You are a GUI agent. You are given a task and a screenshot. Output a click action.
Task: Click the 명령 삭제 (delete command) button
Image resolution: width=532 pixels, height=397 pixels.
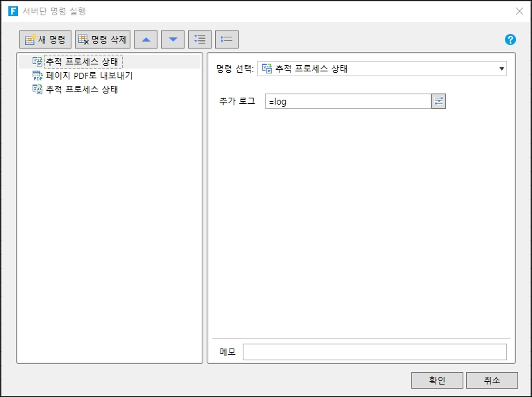103,39
